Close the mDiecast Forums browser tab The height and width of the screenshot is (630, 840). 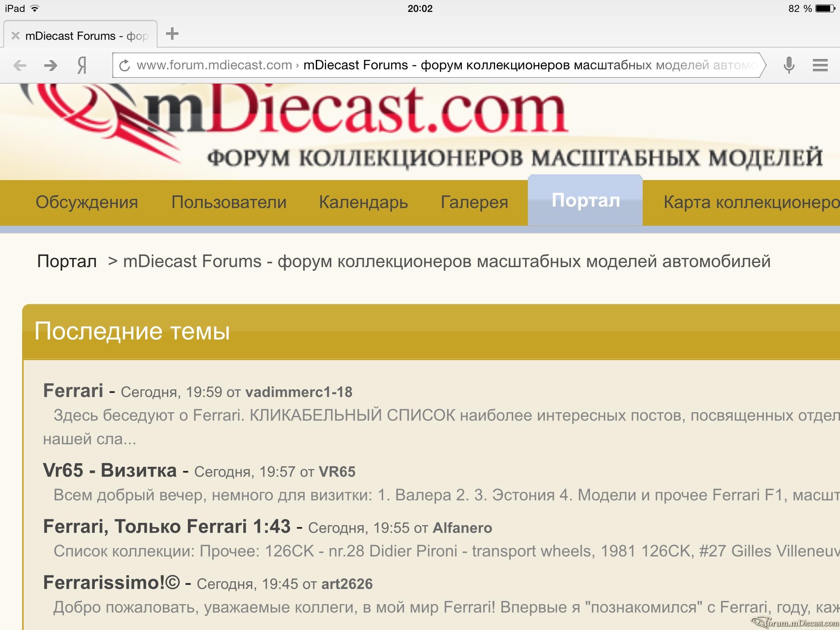(16, 36)
